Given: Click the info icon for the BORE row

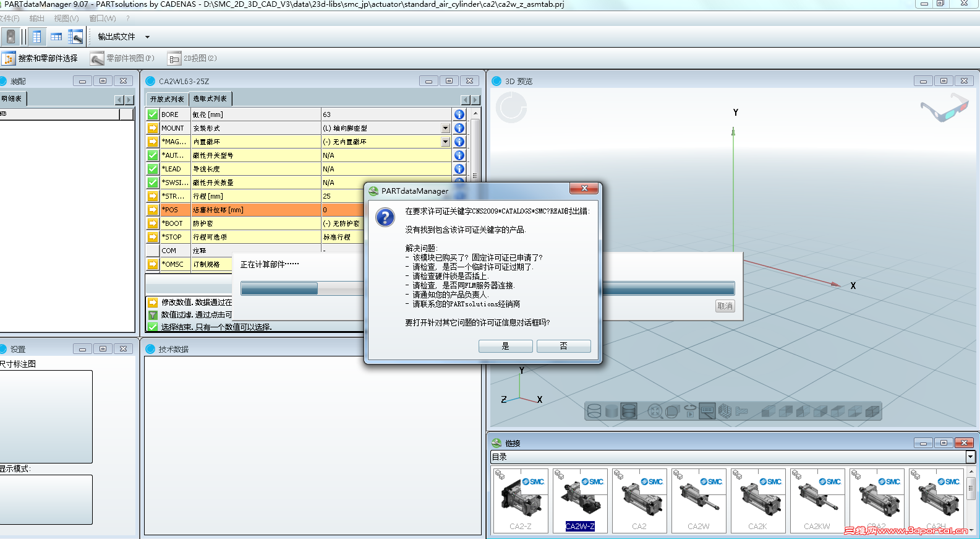Looking at the screenshot, I should tap(459, 114).
